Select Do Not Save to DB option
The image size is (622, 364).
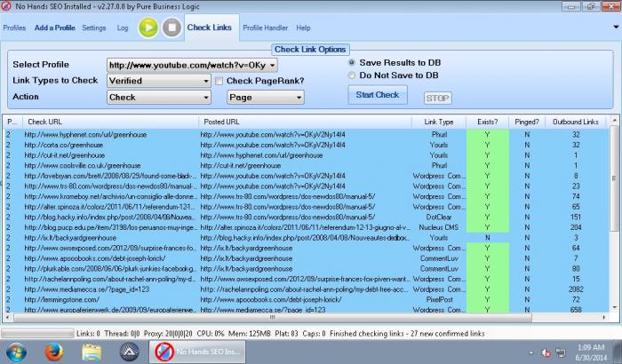coord(352,75)
